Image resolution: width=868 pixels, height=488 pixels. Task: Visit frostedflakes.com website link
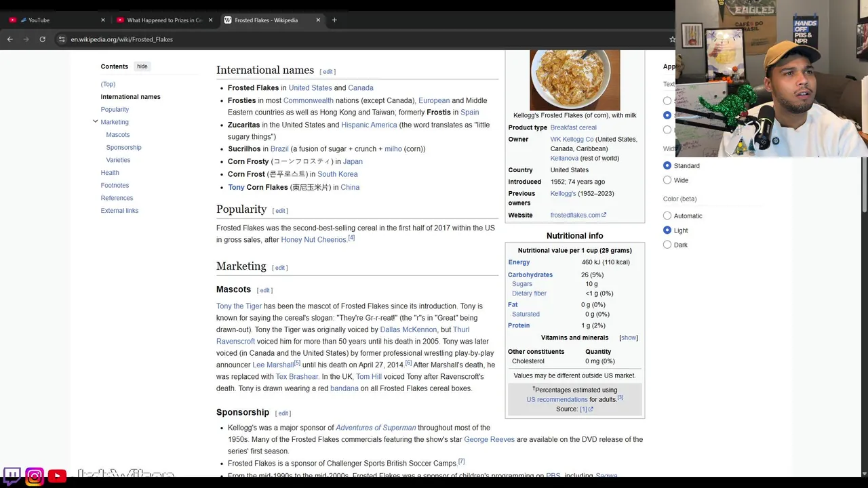575,215
